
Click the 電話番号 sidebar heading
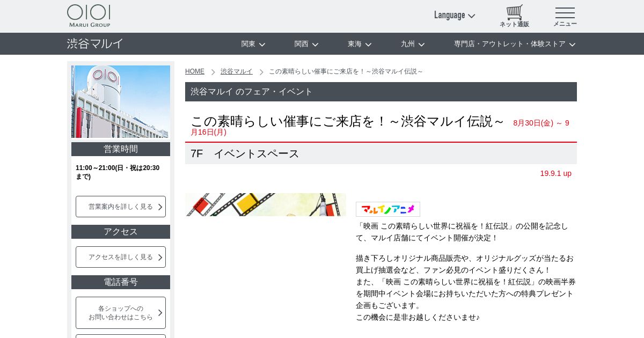tap(121, 282)
